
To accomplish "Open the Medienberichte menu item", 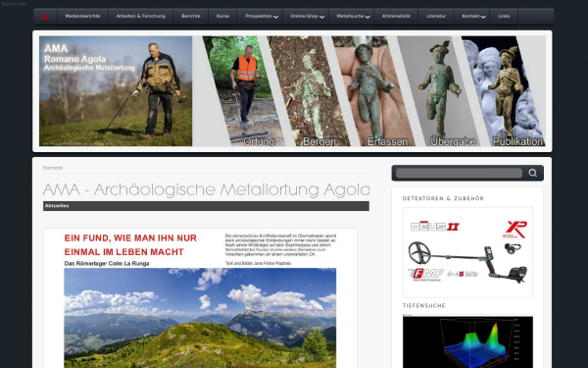I will coord(82,16).
